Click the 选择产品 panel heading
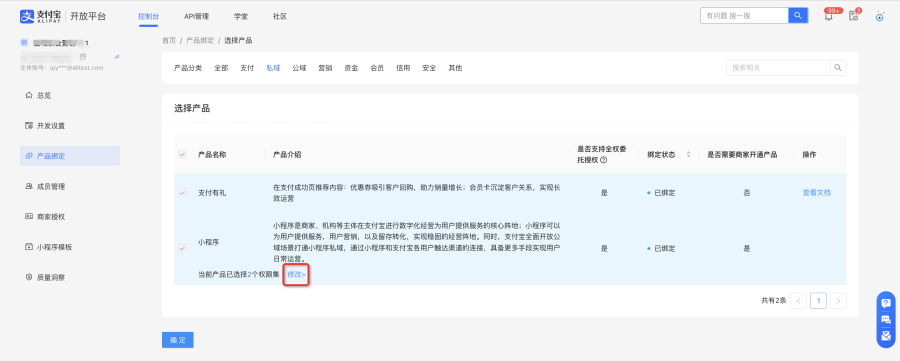Viewport: 900px width, 361px height. point(192,108)
